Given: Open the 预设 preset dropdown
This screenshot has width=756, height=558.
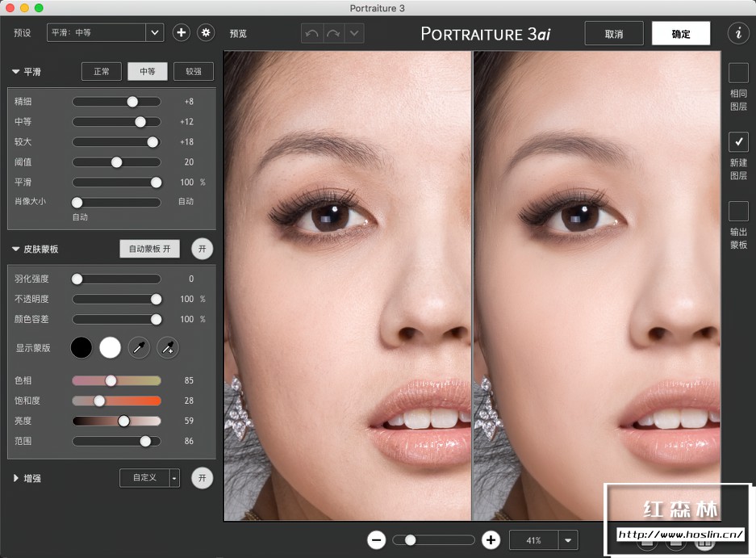Looking at the screenshot, I should pos(154,32).
